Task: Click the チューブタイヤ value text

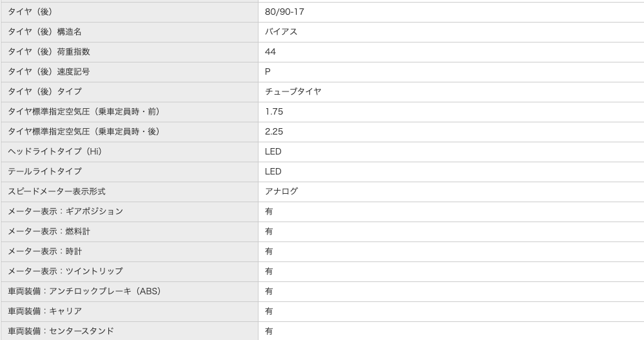Action: pyautogui.click(x=293, y=92)
